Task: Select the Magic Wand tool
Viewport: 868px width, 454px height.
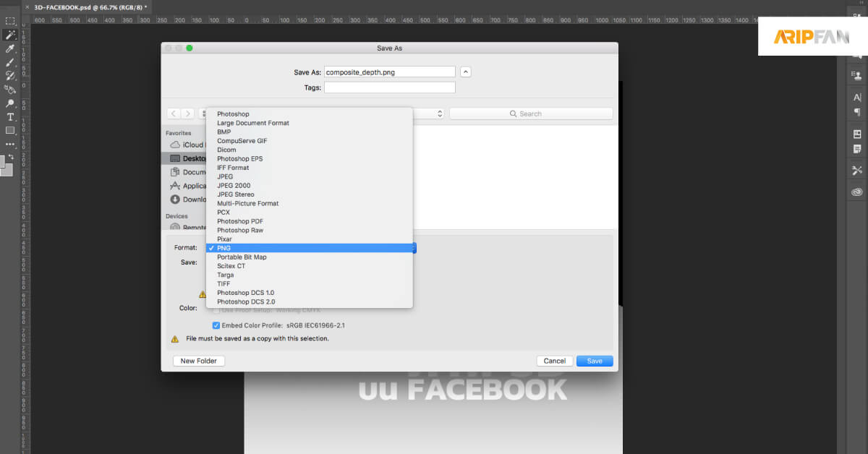Action: point(10,35)
